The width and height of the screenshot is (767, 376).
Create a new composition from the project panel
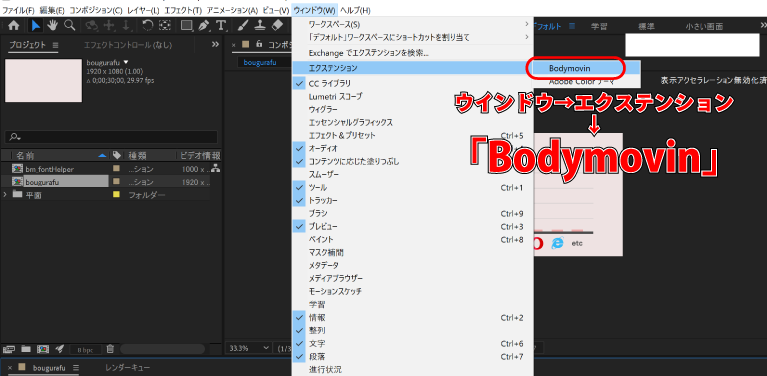coord(43,349)
